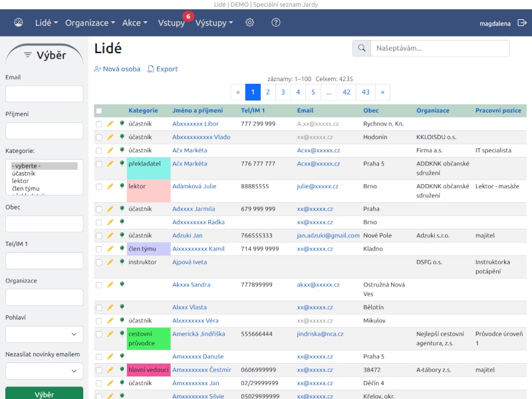Screen dimensions: 532x399
Task: Edit the překladatel Ačx Markéta row via pencil
Action: [x=110, y=164]
